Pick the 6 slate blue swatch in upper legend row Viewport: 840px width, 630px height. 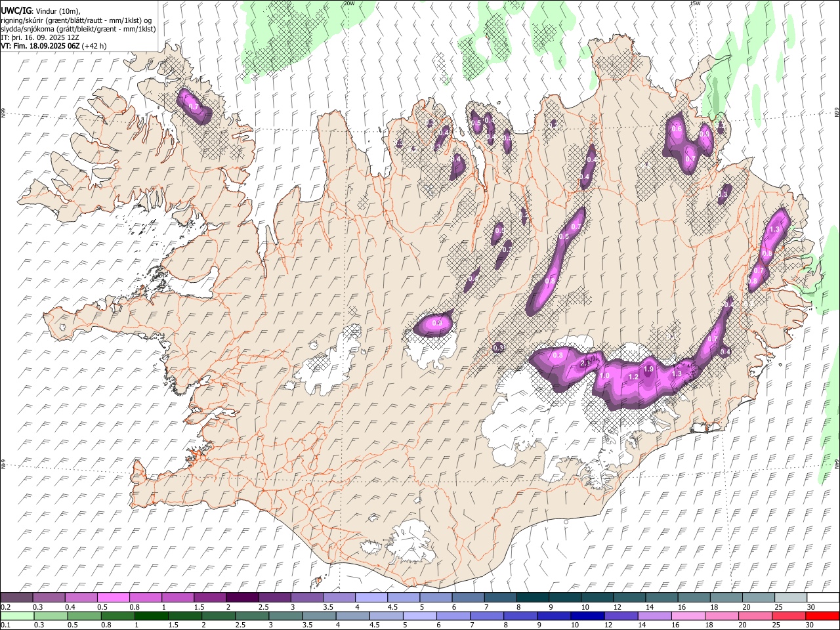point(468,598)
